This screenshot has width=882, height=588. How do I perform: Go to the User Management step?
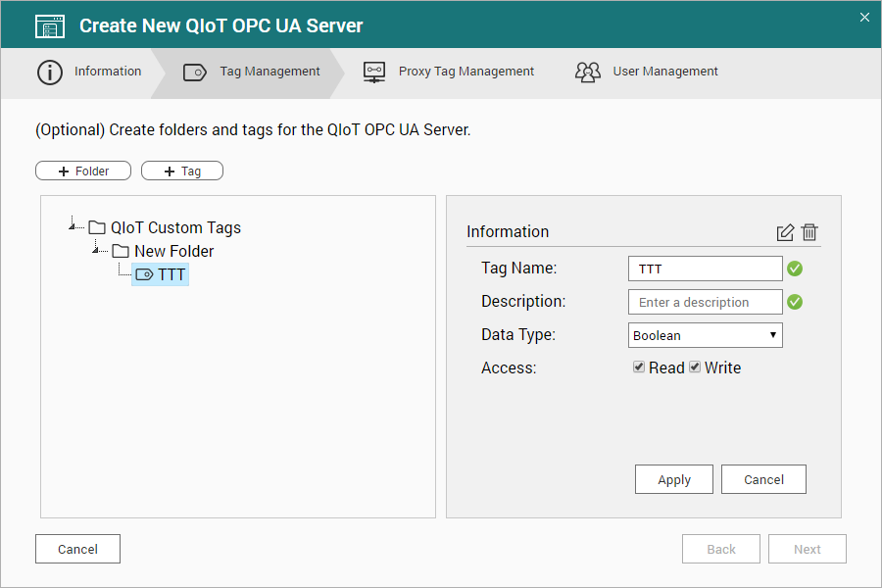tap(647, 73)
